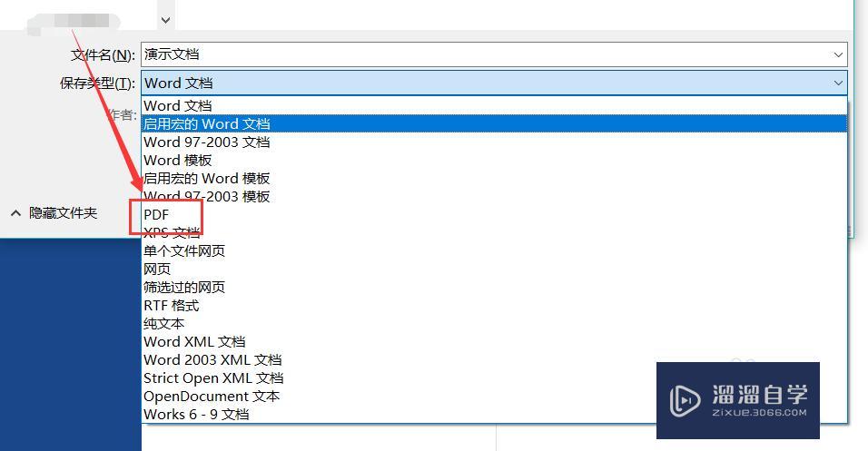Pick "Word 97-2003 文档" format
Image resolution: width=868 pixels, height=451 pixels.
(494, 142)
